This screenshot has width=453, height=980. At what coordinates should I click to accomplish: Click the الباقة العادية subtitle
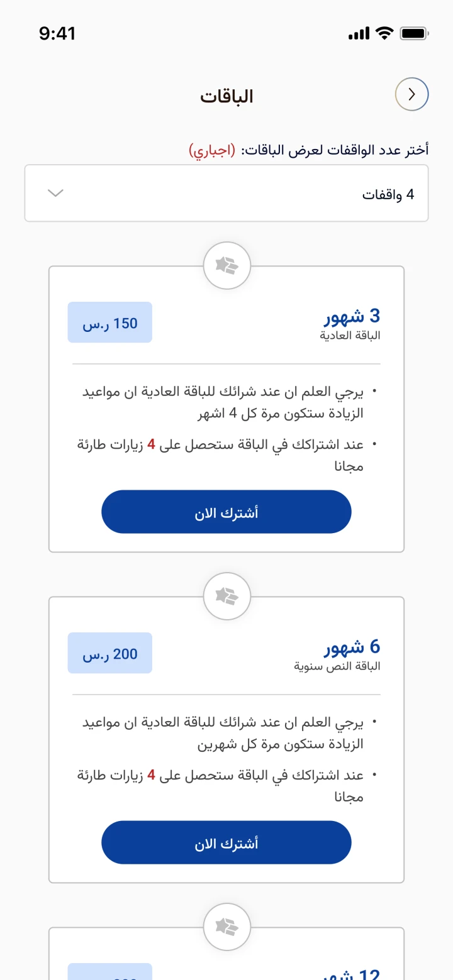click(350, 336)
